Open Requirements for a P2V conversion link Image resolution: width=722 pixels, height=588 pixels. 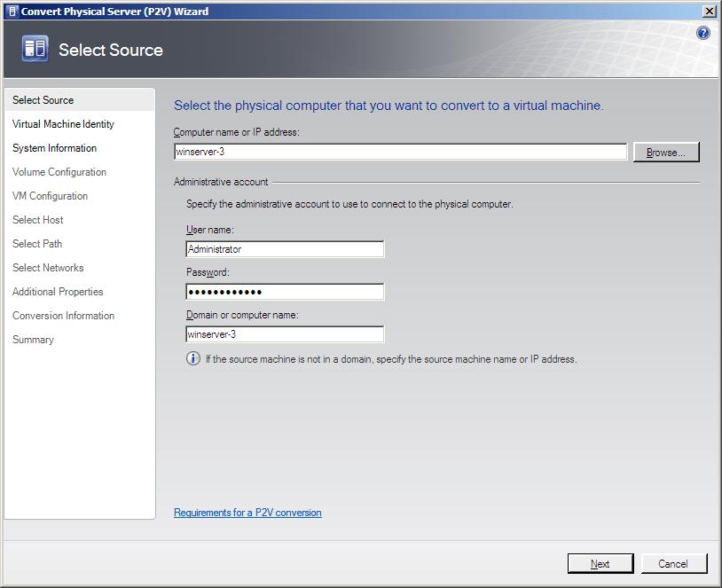247,513
